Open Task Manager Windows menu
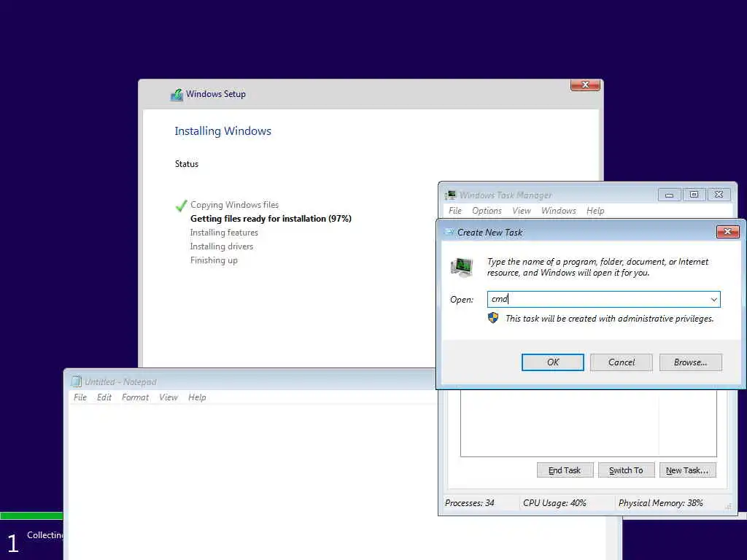 click(558, 211)
